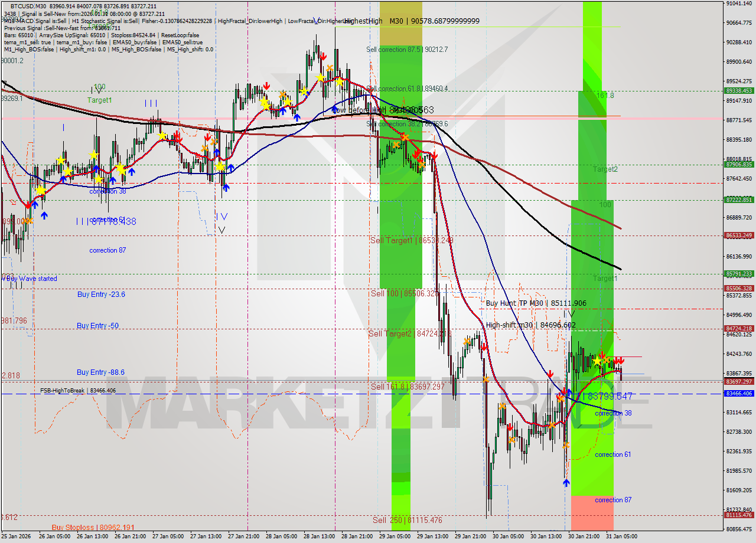Click the green 89338.453 price tag on the axis
The image size is (756, 543).
tap(738, 91)
